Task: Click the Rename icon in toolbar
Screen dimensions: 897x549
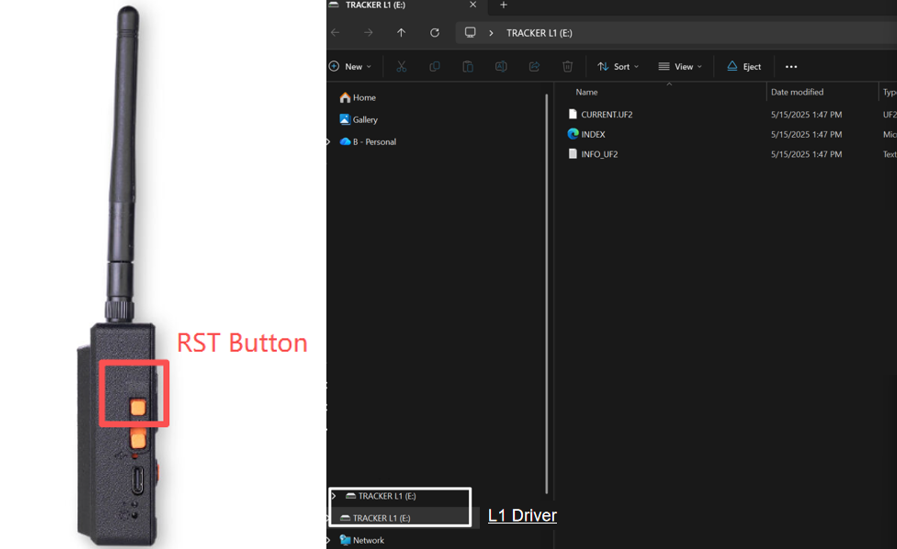Action: coord(501,67)
